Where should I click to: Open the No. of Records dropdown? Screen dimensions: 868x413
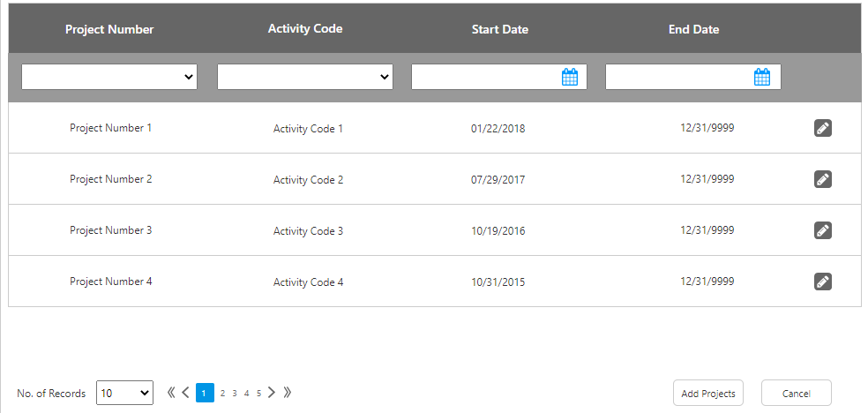pyautogui.click(x=124, y=393)
